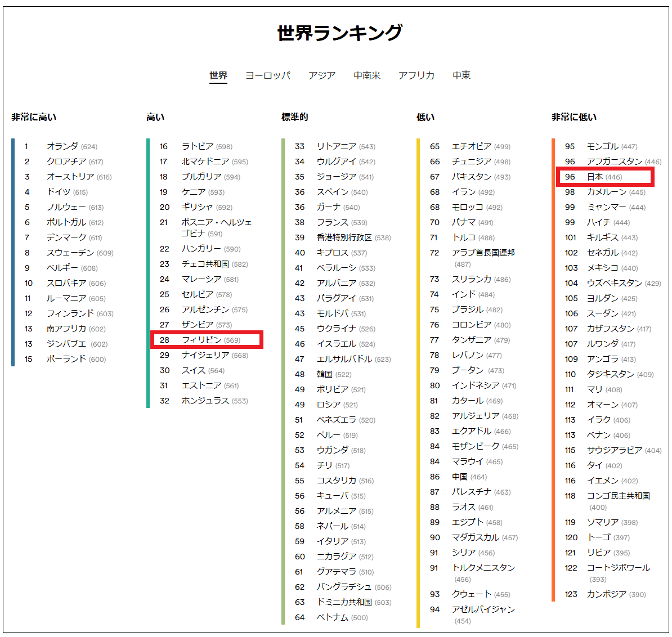Click ポーランド (600) entry

(x=77, y=360)
